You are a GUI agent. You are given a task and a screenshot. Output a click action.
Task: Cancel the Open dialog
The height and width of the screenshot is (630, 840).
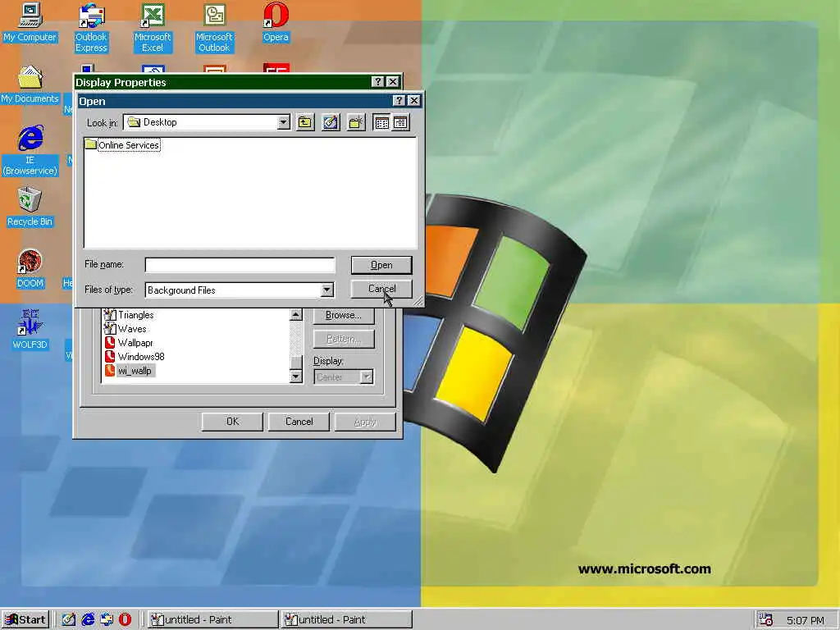381,289
